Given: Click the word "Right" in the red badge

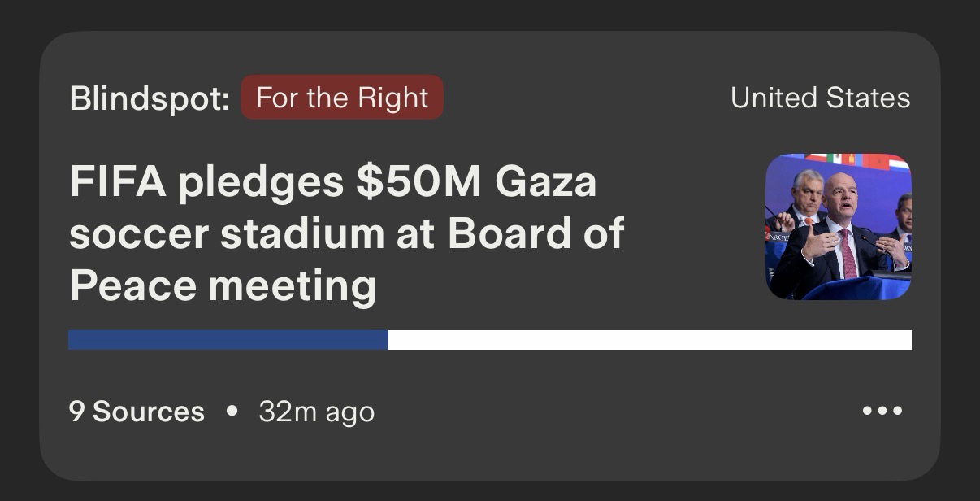Looking at the screenshot, I should pos(397,98).
